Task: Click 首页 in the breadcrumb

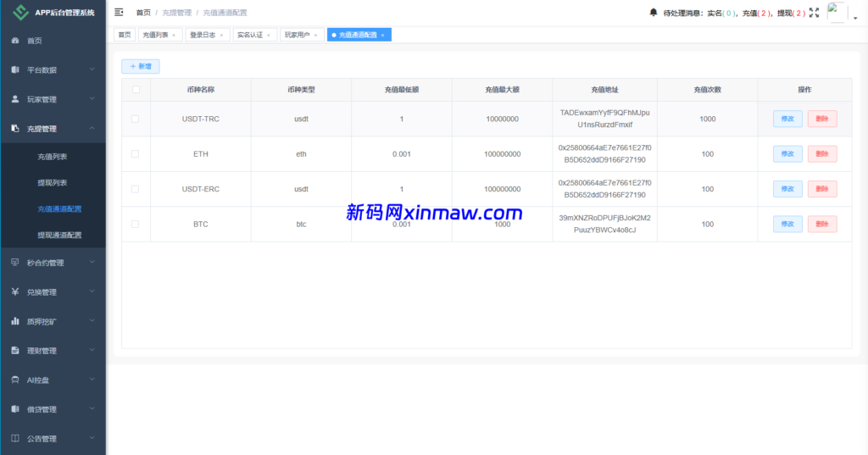Action: click(143, 13)
